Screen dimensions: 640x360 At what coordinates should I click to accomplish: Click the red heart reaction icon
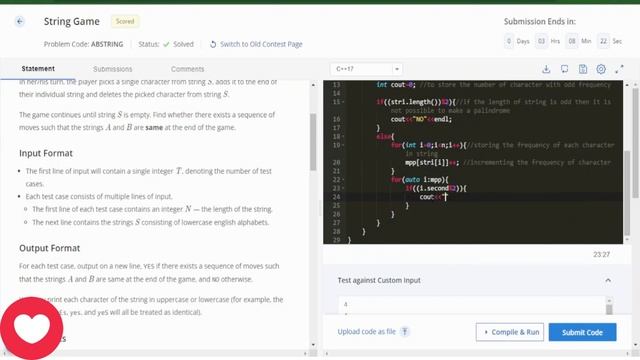(32, 328)
